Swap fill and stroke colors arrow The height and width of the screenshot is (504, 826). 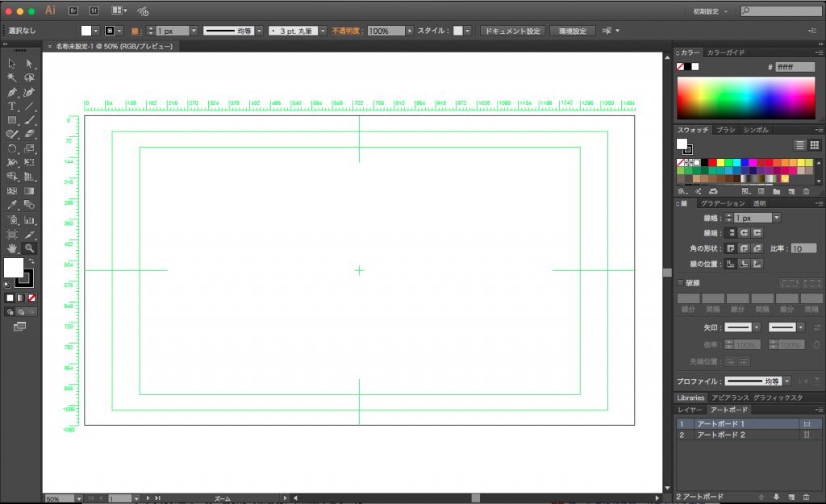click(x=31, y=260)
